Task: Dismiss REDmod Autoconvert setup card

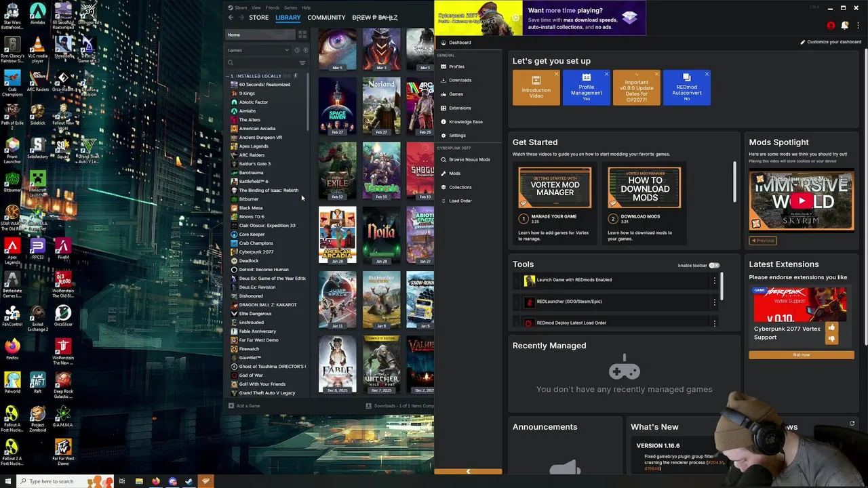Action: point(707,74)
